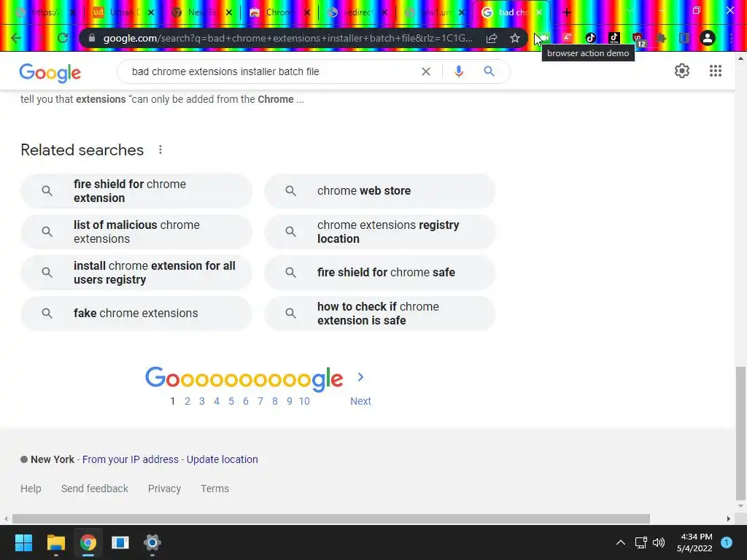Close the active bad chrome tab
This screenshot has width=747, height=560.
[539, 13]
